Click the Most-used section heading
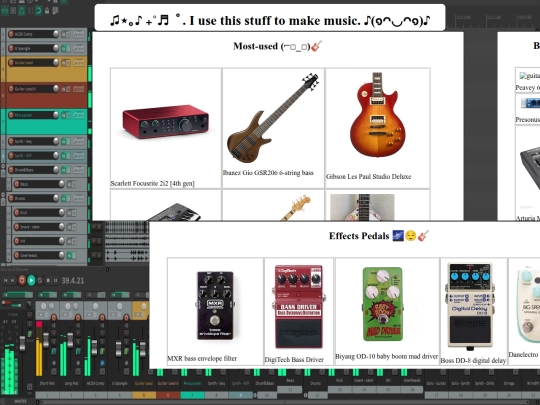540x405 pixels. (278, 46)
